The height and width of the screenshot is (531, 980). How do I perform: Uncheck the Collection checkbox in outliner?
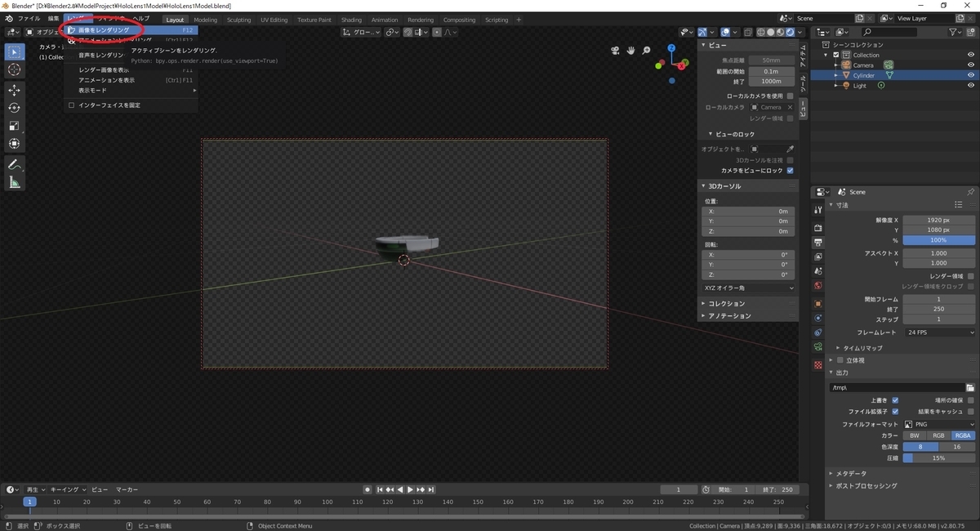point(836,55)
